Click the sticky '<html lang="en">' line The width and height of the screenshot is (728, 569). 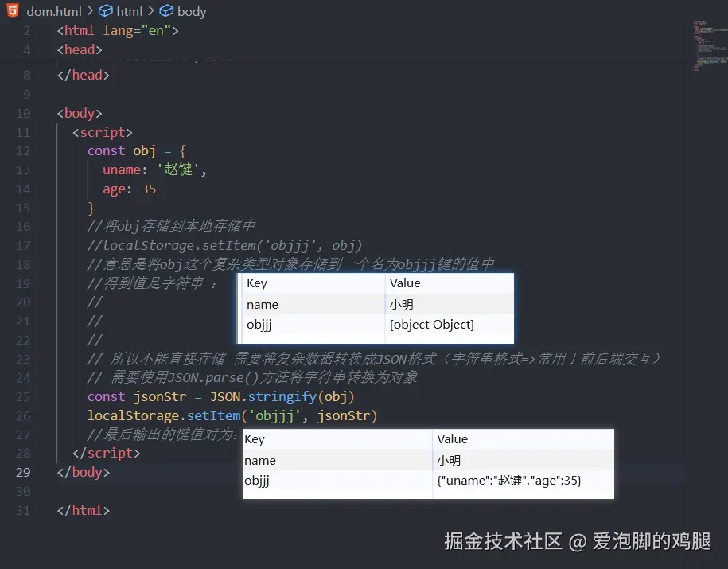118,31
